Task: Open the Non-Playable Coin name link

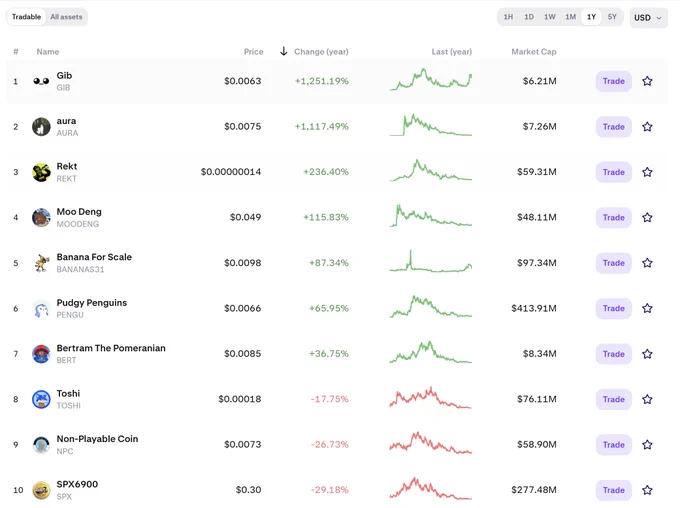Action: (97, 439)
